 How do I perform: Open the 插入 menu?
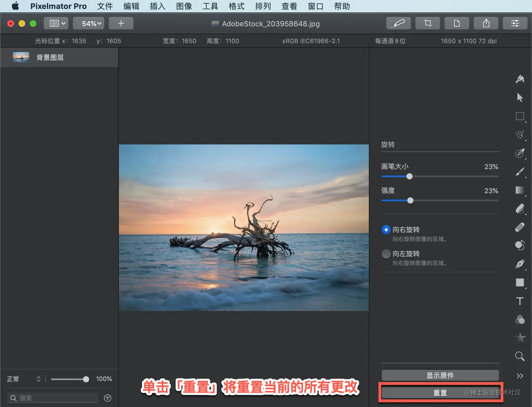coord(158,6)
